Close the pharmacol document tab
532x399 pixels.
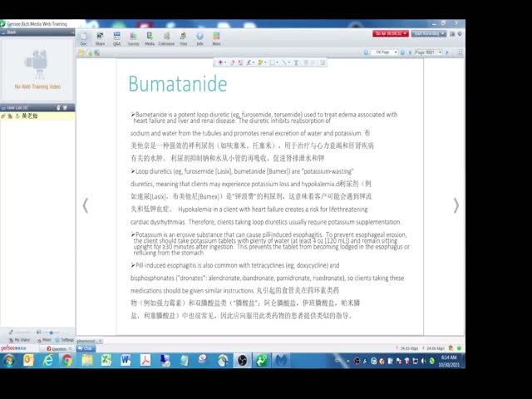[100, 341]
